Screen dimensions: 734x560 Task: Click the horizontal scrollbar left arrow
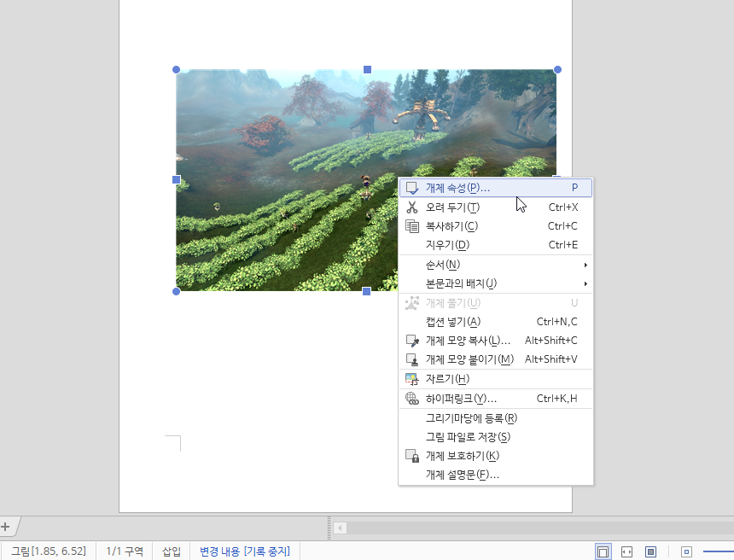(x=340, y=528)
